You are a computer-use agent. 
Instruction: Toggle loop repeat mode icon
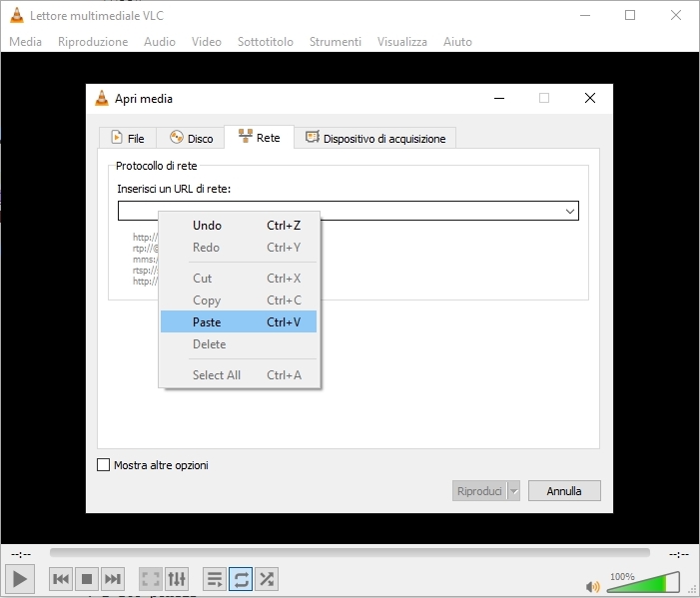click(x=241, y=579)
